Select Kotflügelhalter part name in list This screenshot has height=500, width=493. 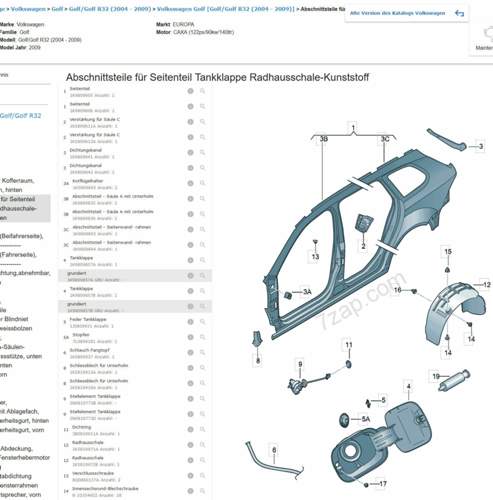pos(88,181)
